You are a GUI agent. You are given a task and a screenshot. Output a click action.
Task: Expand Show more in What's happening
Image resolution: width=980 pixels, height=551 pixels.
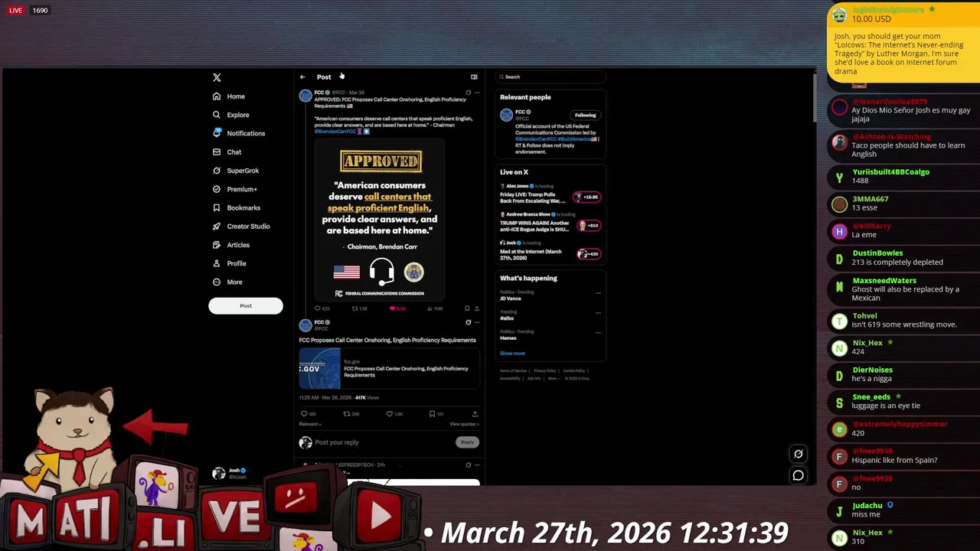click(512, 354)
